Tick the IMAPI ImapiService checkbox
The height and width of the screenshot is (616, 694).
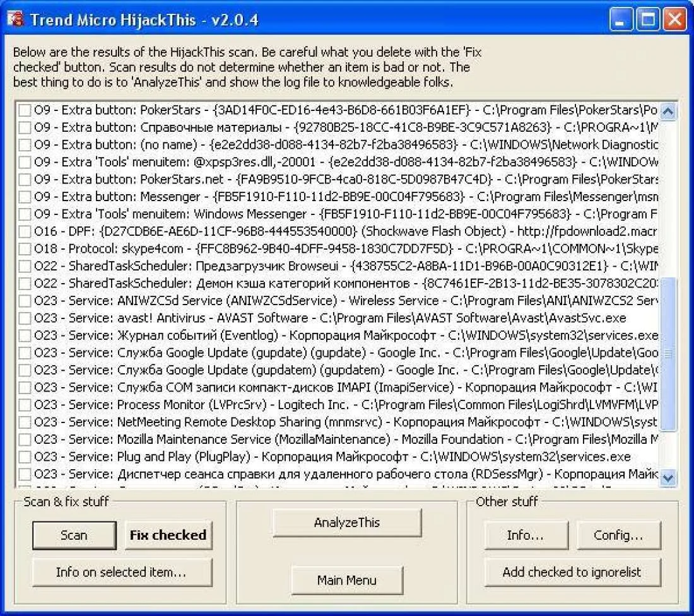tap(25, 387)
